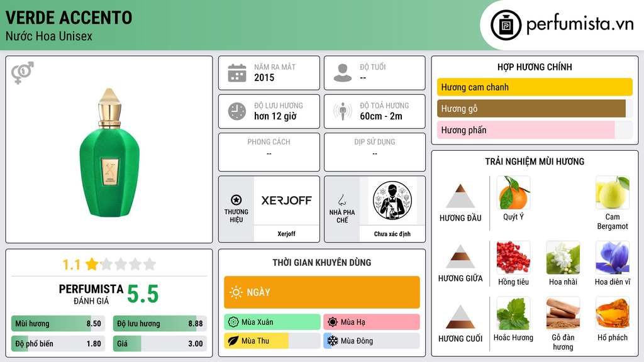
Task: Click the perfumer illustration avatar
Action: tap(392, 200)
